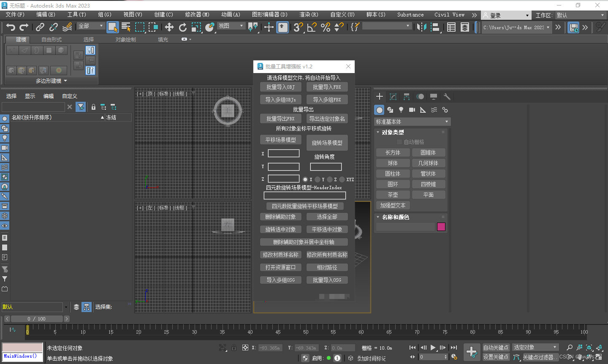Select Geometry category sphere icon
This screenshot has width=608, height=364.
380,110
